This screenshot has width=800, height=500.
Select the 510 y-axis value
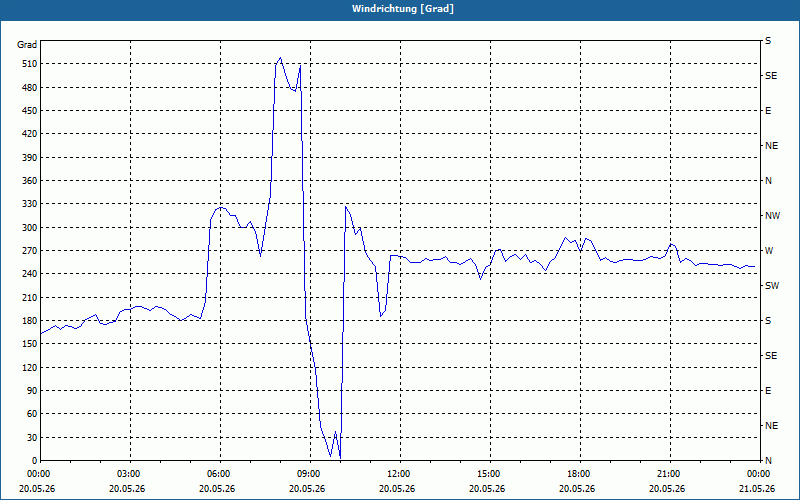30,64
